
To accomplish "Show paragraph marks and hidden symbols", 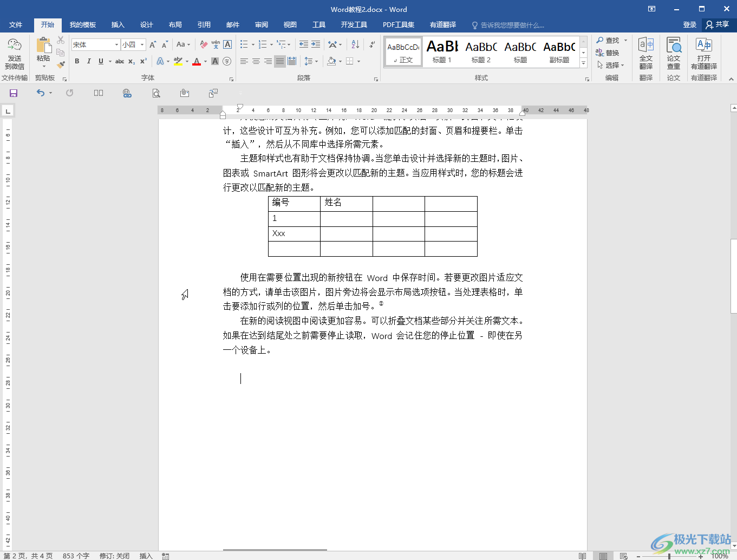I will coord(372,44).
